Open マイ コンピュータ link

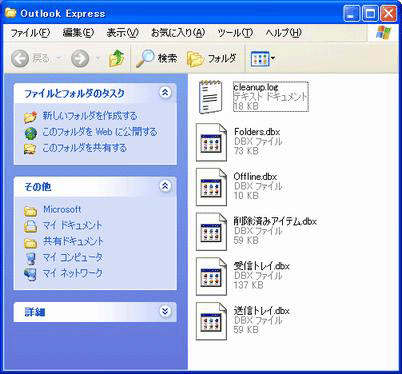[73, 257]
